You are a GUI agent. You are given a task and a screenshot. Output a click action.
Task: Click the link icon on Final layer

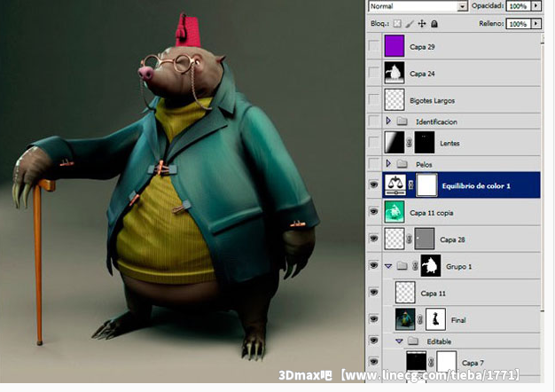coord(420,319)
